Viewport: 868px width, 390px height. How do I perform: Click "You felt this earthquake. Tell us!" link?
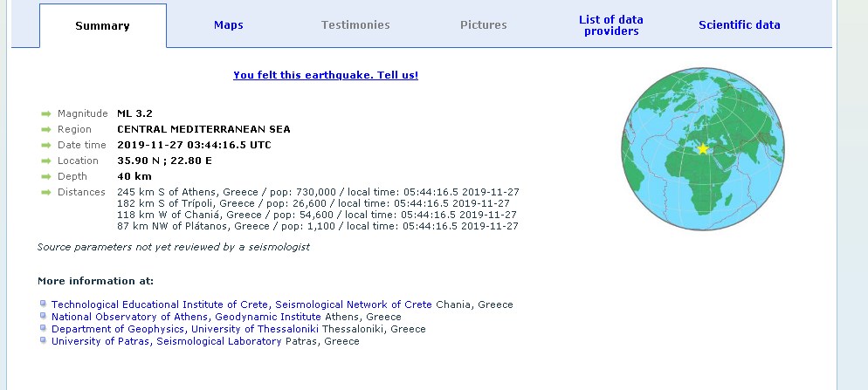point(326,75)
